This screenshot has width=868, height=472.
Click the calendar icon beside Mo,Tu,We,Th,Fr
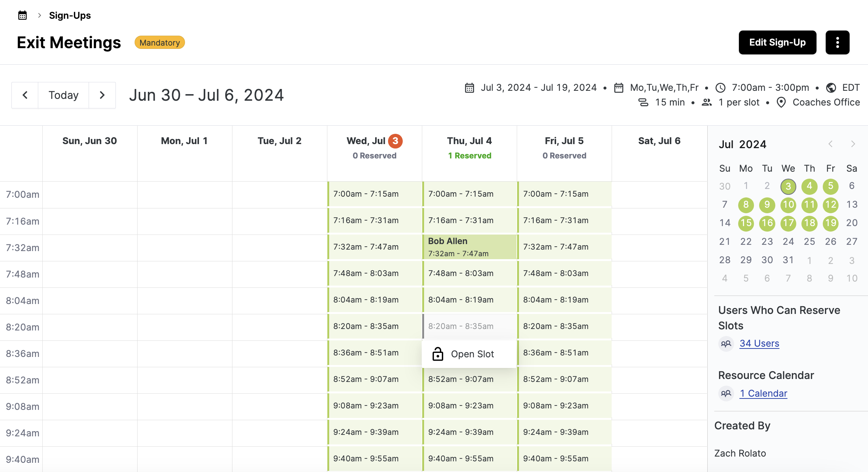pos(619,87)
